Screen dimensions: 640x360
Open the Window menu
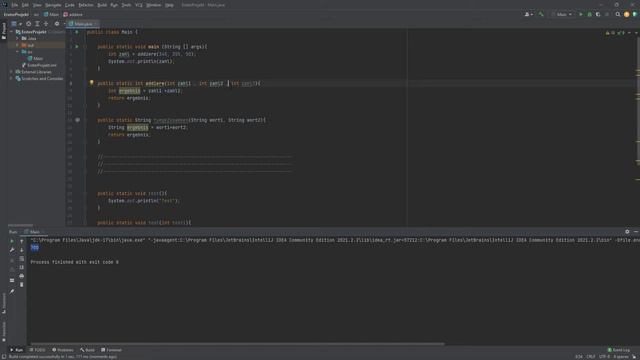tap(154, 5)
